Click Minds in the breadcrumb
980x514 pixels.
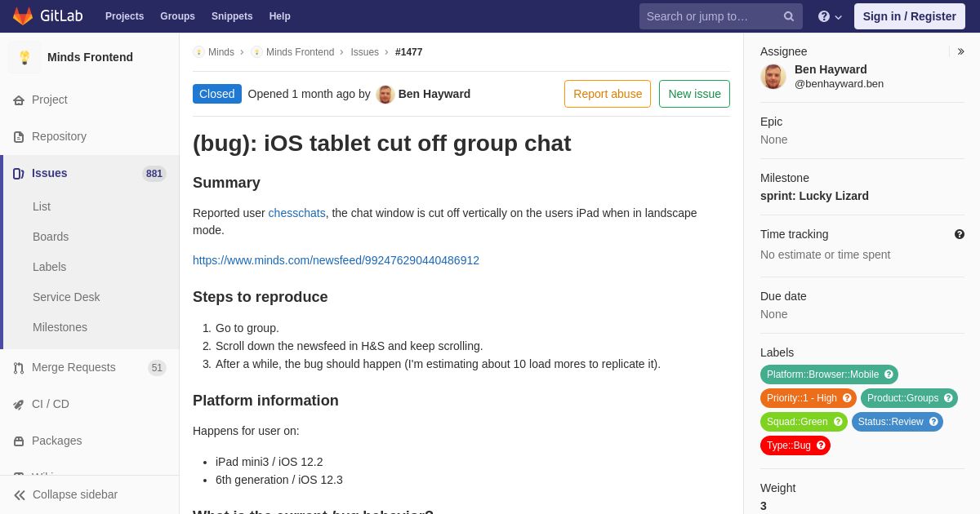pos(221,52)
